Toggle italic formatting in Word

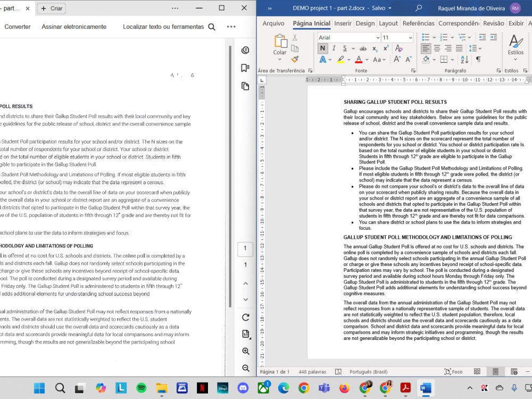[334, 48]
